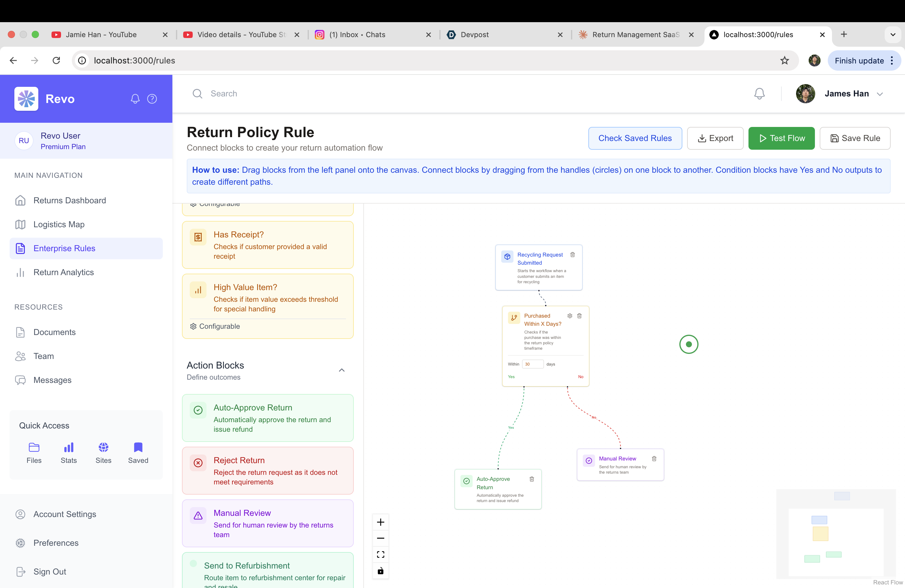Click the days input in Purchased node

point(532,364)
